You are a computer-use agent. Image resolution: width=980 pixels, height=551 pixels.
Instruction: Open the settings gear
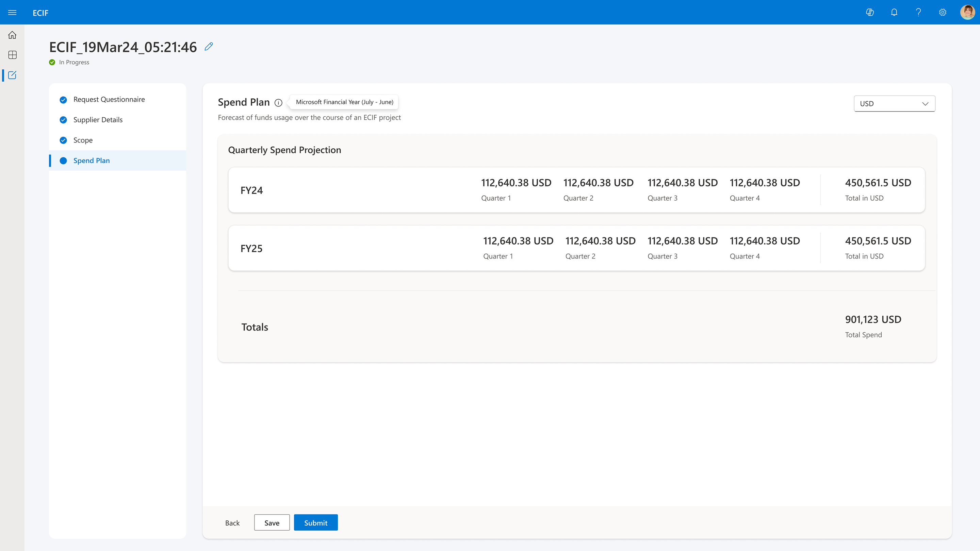tap(942, 13)
